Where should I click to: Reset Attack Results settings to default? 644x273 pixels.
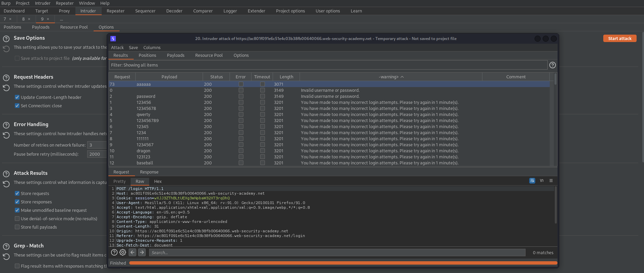[6, 184]
